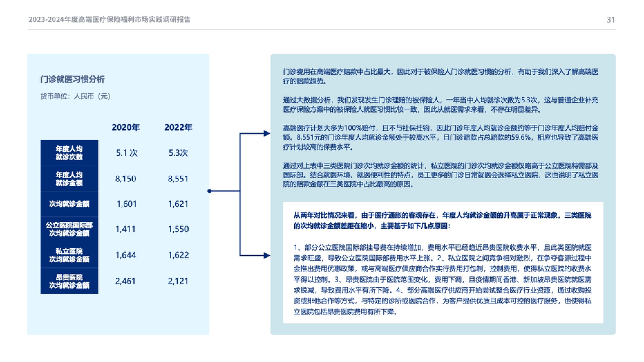Click the 私立医院次均就诊金额 label cell
The image size is (644, 362).
69,255
